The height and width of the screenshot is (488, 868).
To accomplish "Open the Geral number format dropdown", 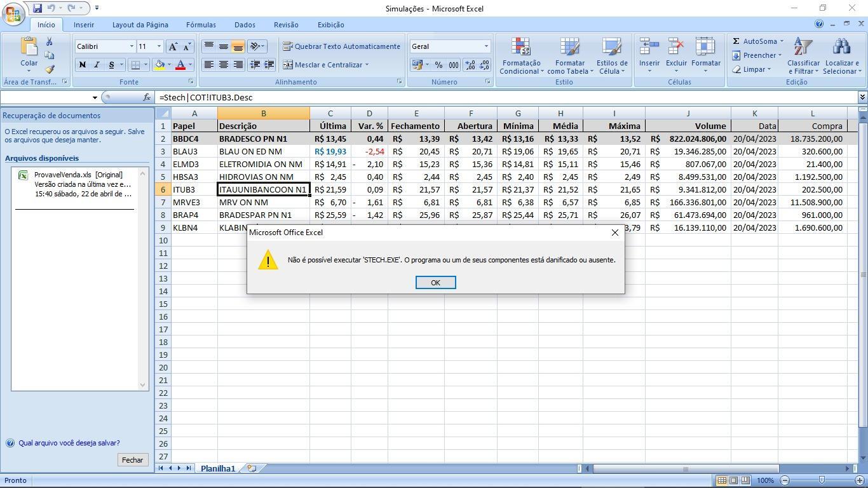I will coord(486,46).
